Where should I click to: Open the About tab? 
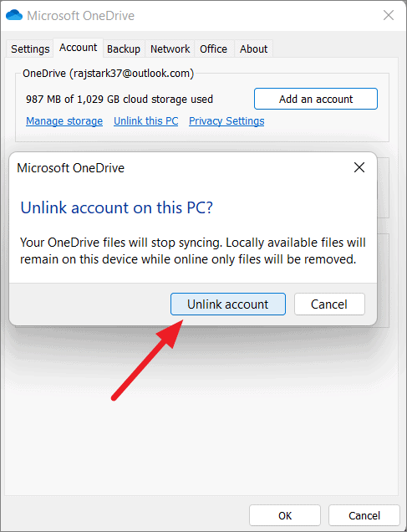click(253, 49)
